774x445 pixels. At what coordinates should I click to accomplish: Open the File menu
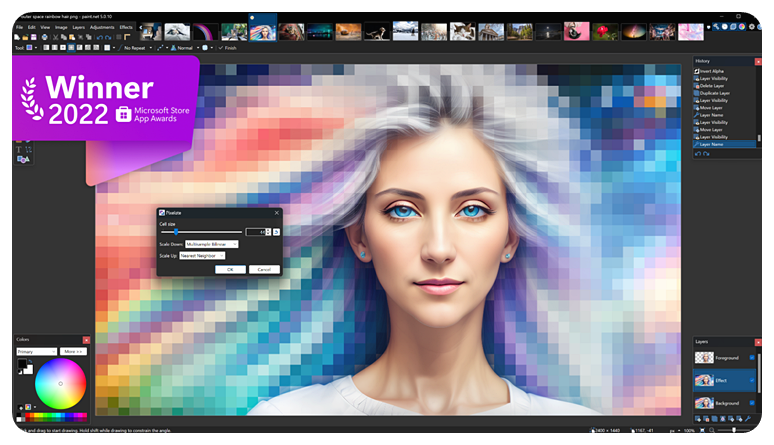tap(19, 27)
